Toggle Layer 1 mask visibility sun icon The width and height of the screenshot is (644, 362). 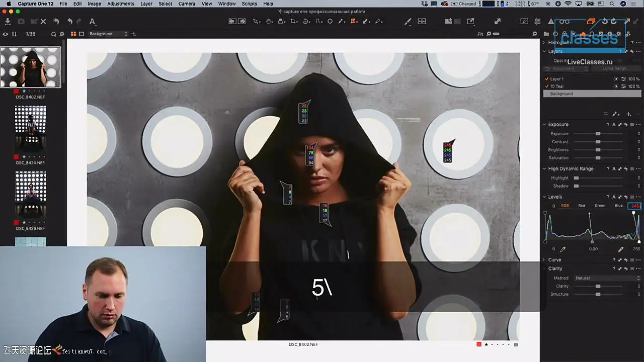[x=615, y=79]
